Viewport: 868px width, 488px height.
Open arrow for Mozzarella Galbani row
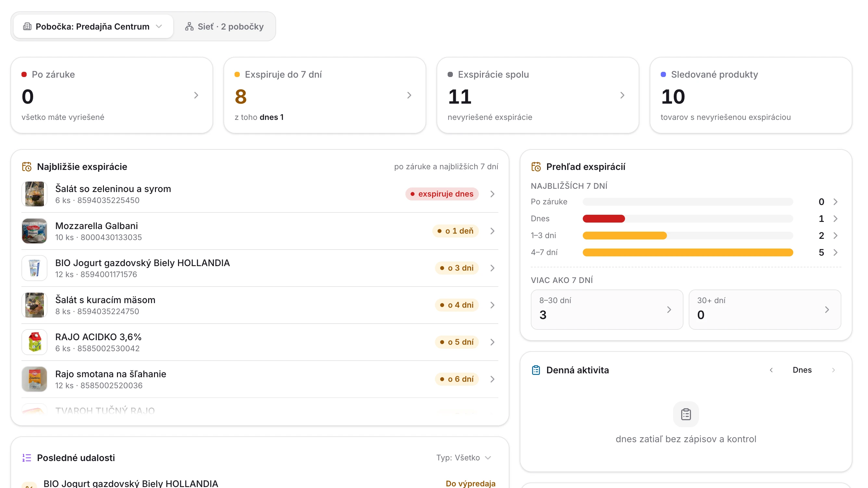click(492, 231)
